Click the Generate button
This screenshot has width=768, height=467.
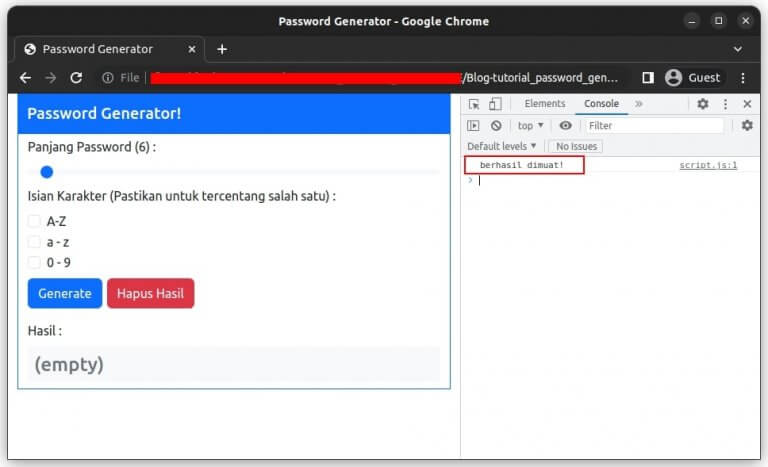point(65,294)
